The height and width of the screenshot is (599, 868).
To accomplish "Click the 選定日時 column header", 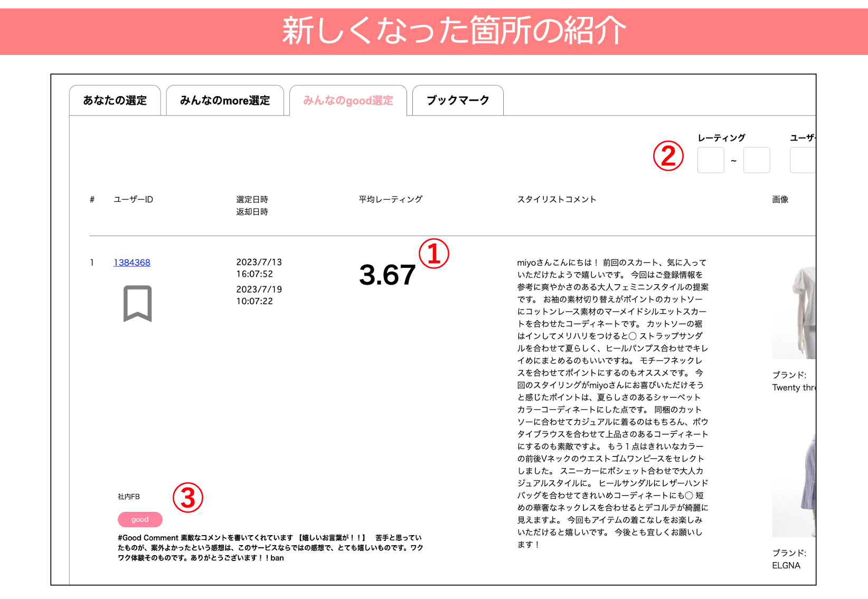I will (252, 200).
